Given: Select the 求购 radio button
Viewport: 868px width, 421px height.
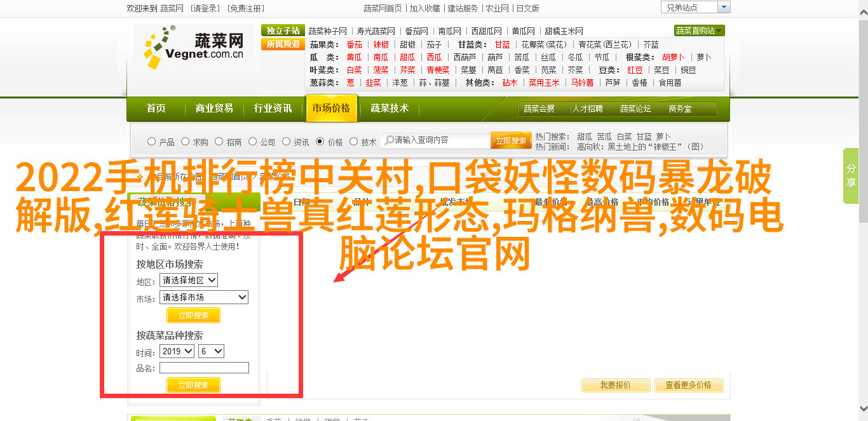Looking at the screenshot, I should [x=185, y=142].
